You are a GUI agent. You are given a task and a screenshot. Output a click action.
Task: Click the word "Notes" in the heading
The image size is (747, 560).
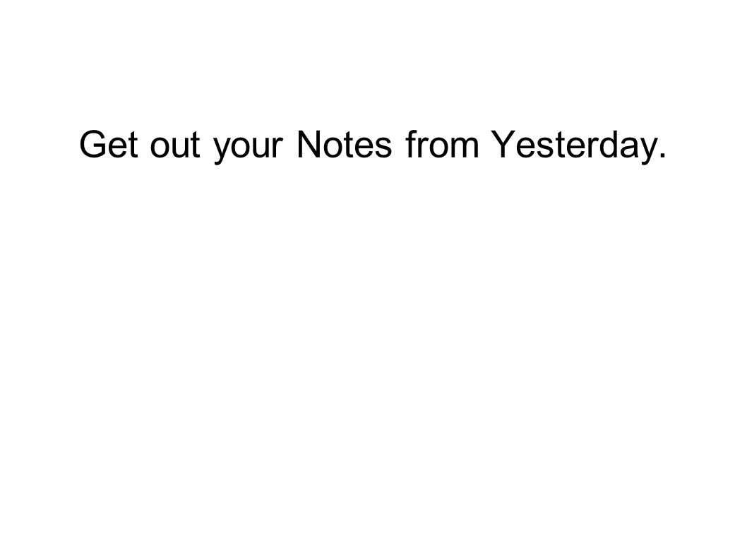tap(344, 144)
